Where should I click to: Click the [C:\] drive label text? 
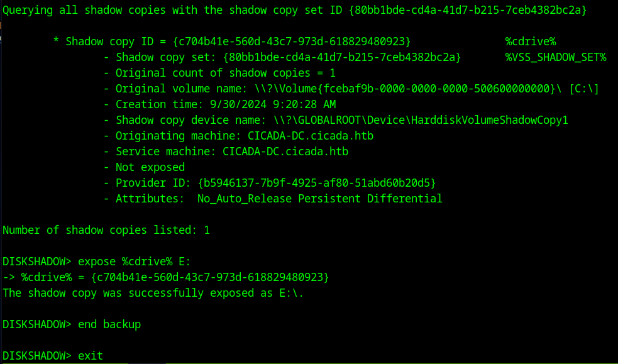coord(583,89)
